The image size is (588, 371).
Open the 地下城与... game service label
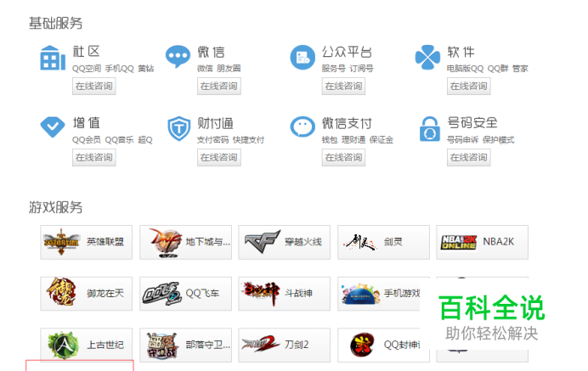coord(207,242)
